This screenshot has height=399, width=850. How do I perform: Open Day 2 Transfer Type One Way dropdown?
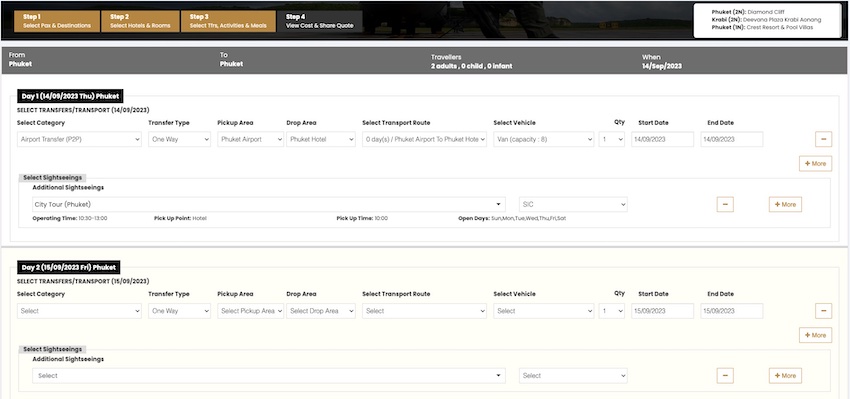click(x=179, y=311)
